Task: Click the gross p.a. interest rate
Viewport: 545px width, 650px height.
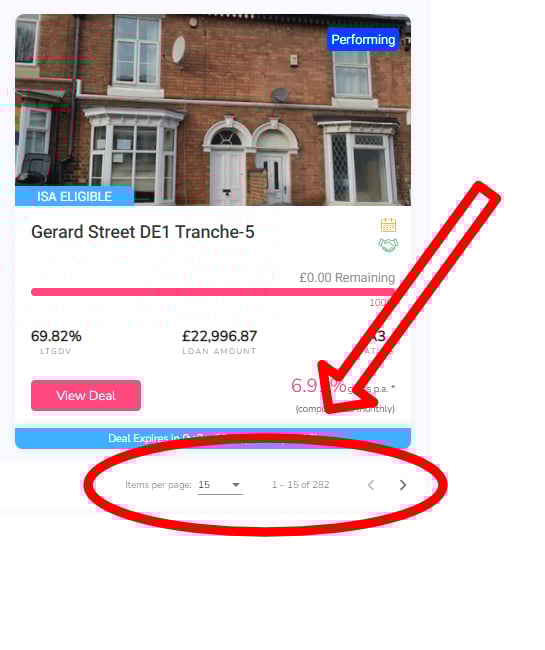Action: pyautogui.click(x=343, y=386)
